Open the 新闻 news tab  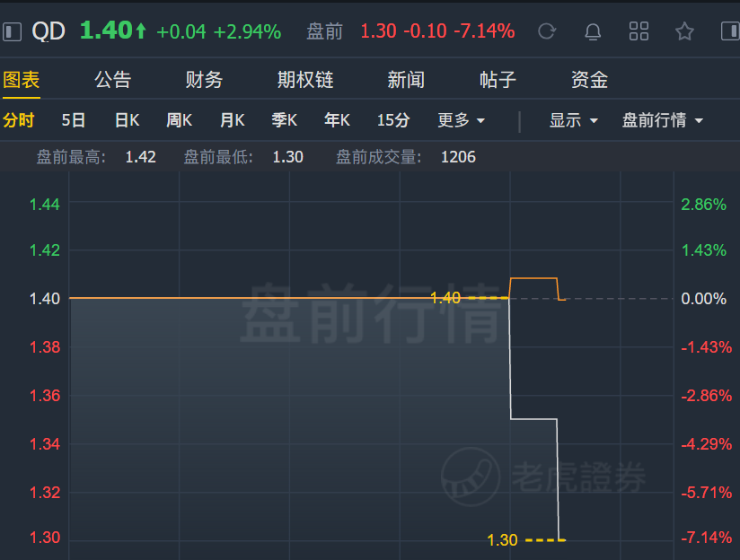tap(406, 80)
